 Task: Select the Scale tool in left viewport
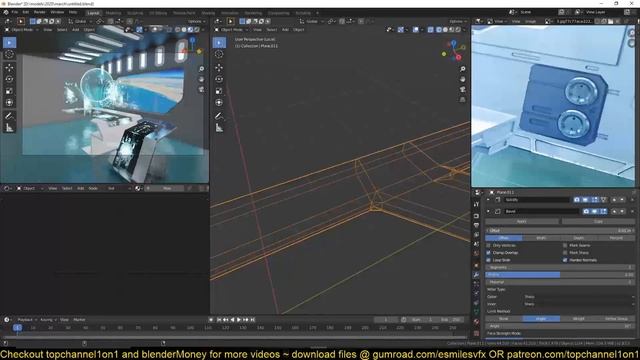click(x=9, y=91)
